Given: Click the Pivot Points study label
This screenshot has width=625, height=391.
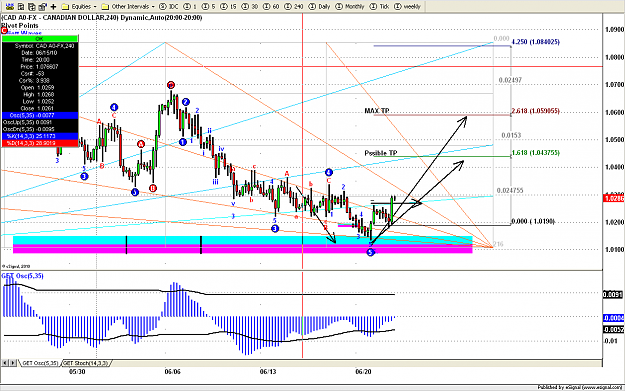Looking at the screenshot, I should pyautogui.click(x=20, y=26).
